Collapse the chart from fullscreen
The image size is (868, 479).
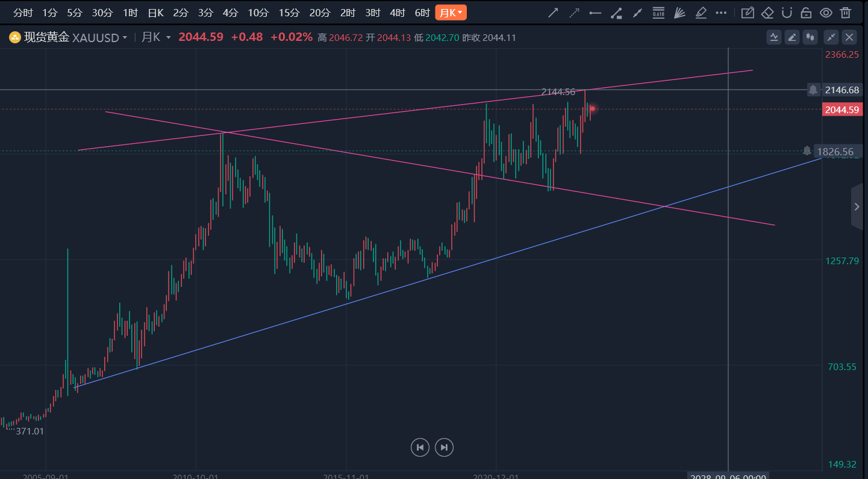pyautogui.click(x=831, y=37)
